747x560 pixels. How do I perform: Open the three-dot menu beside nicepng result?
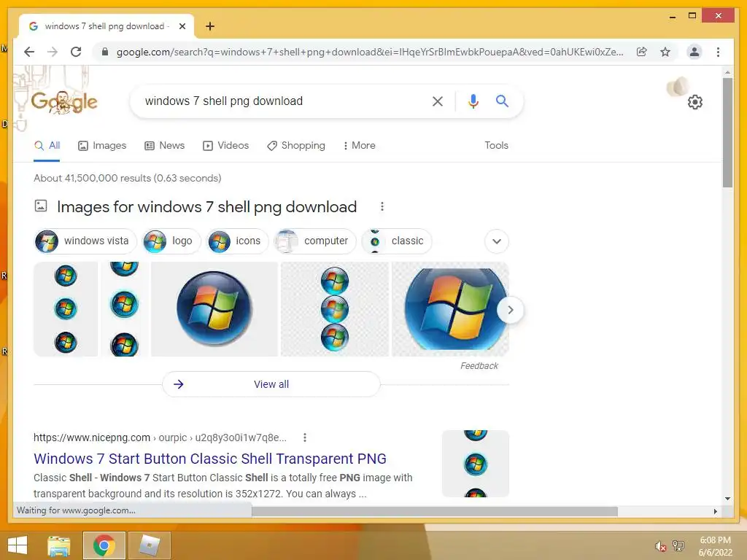[305, 437]
